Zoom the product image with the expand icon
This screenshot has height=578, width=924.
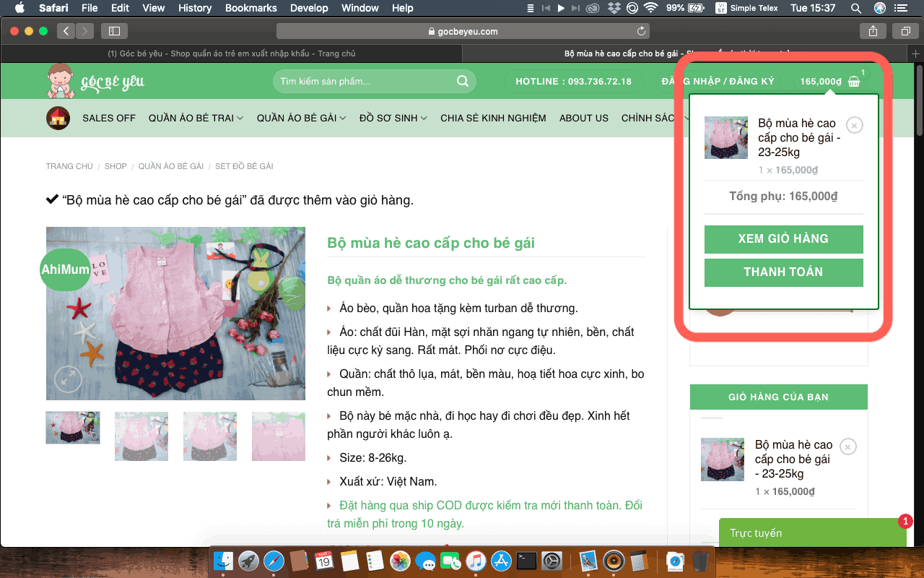(x=69, y=379)
